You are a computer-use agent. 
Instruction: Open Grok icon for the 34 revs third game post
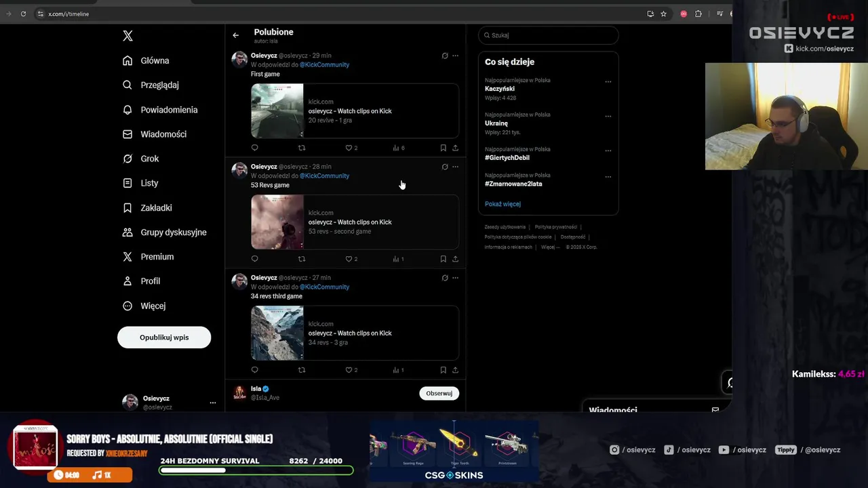click(445, 278)
